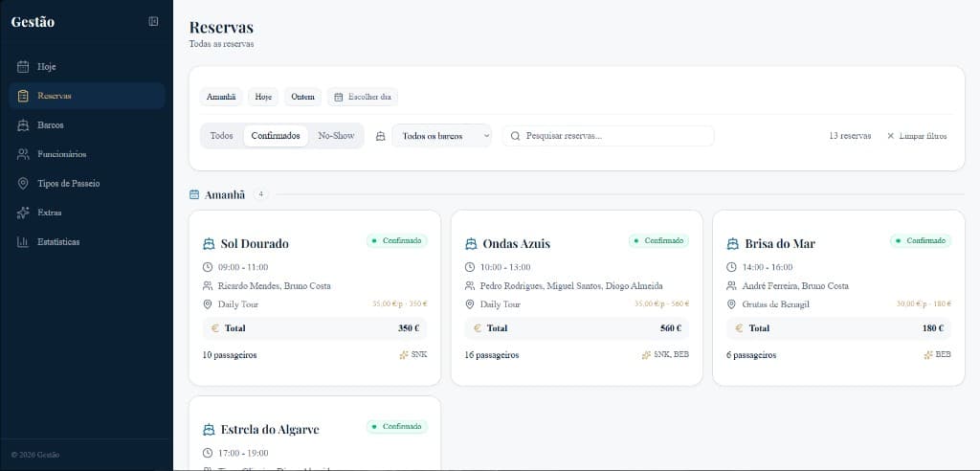980x471 pixels.
Task: Click the SNK, BEB extras tag
Action: tap(666, 354)
